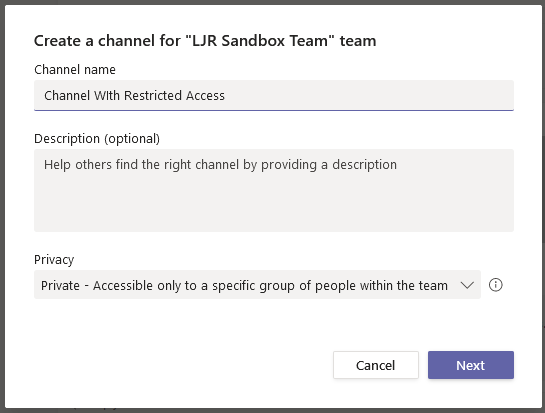
Task: Focus the Channel name input field
Action: click(274, 96)
